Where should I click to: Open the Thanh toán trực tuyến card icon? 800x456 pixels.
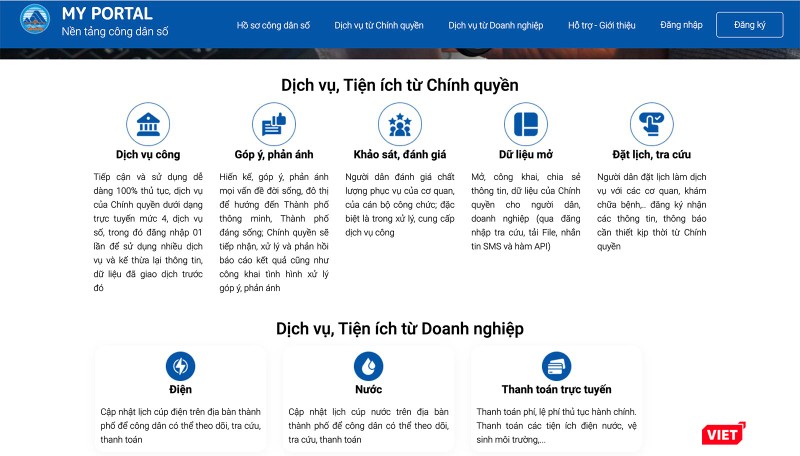coord(557,366)
